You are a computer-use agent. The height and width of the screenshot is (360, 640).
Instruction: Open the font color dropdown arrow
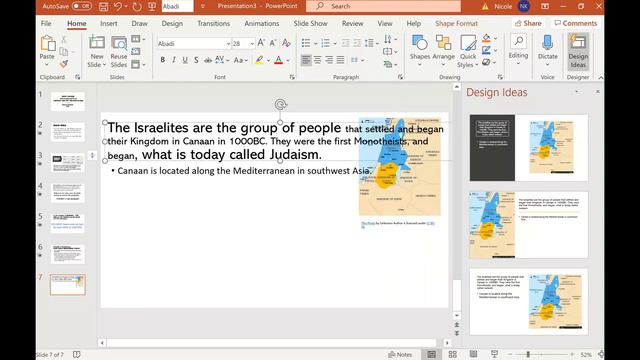288,60
